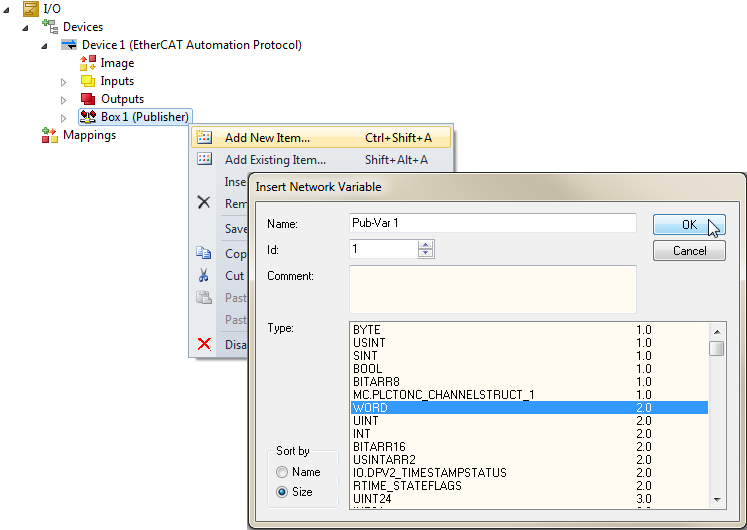Click the Id number field
Image resolution: width=747 pixels, height=530 pixels.
[384, 249]
